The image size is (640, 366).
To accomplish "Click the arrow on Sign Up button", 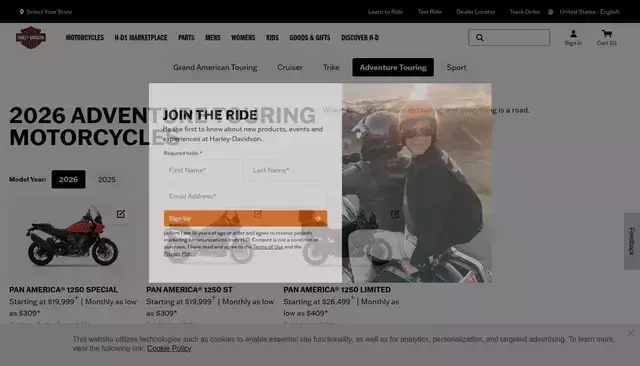I will click(318, 219).
